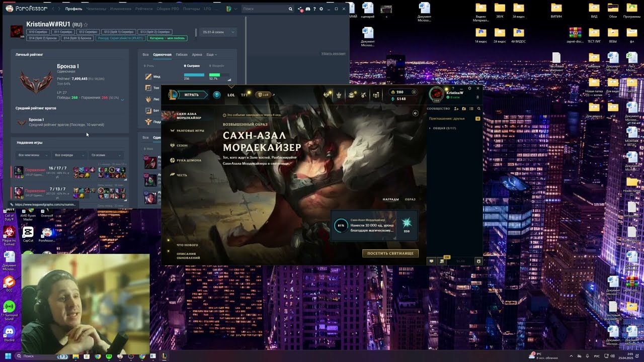
Task: Click the add friend icon in Community
Action: point(456,109)
